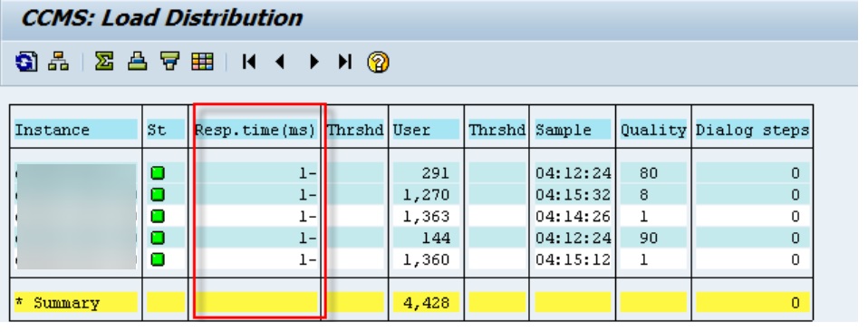Click sample time 04:15:12

coord(573,259)
